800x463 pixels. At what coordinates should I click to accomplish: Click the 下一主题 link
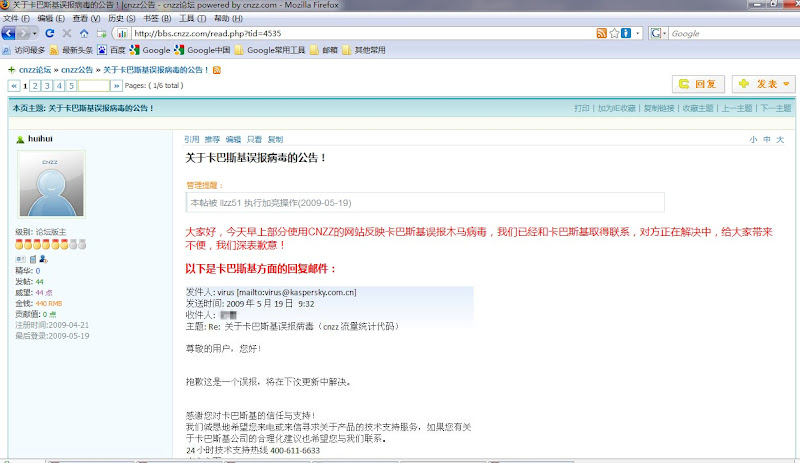776,108
